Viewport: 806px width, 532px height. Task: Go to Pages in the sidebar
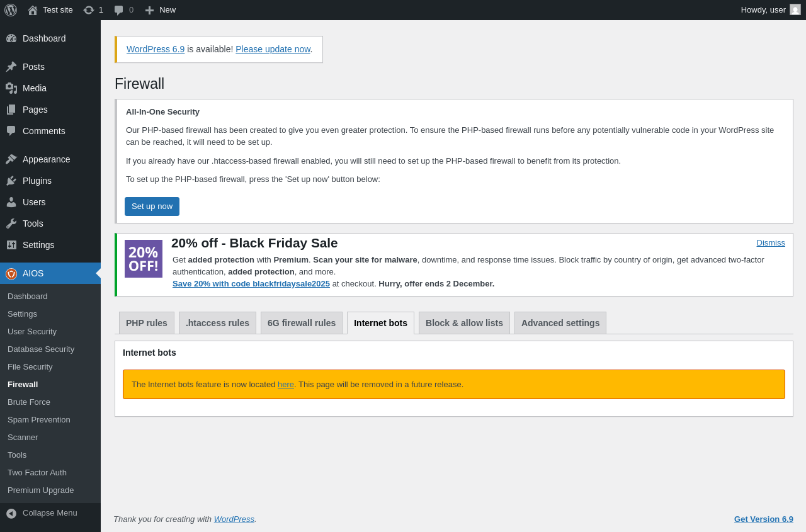click(x=50, y=110)
